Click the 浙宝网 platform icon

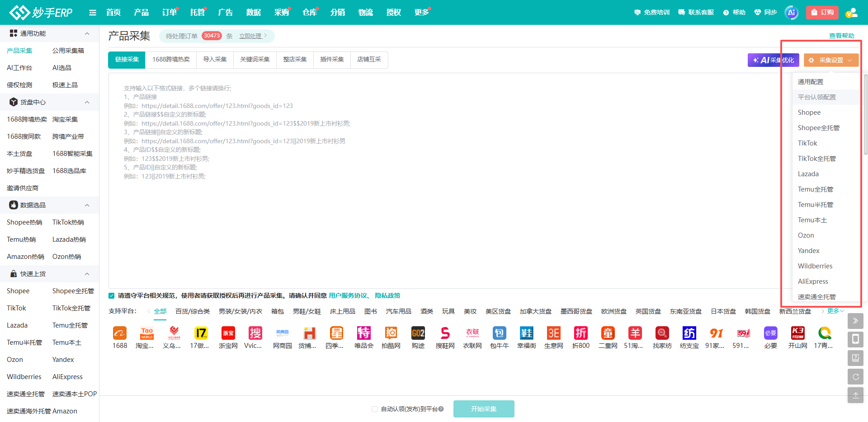coord(228,333)
